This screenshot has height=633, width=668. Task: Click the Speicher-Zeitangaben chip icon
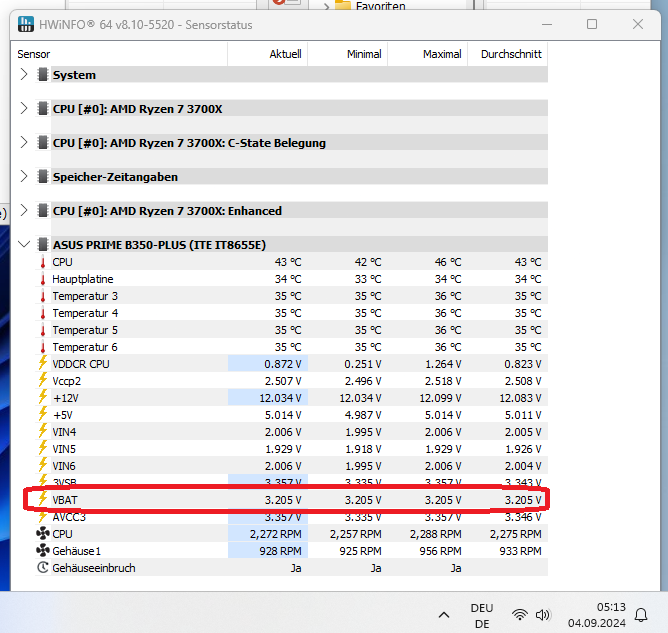[x=43, y=176]
